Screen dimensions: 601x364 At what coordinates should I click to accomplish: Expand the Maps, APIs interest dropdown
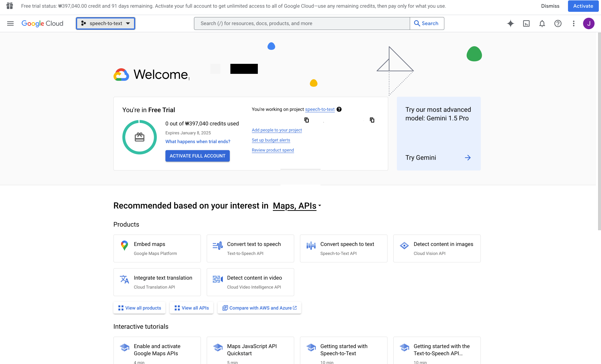pyautogui.click(x=297, y=206)
